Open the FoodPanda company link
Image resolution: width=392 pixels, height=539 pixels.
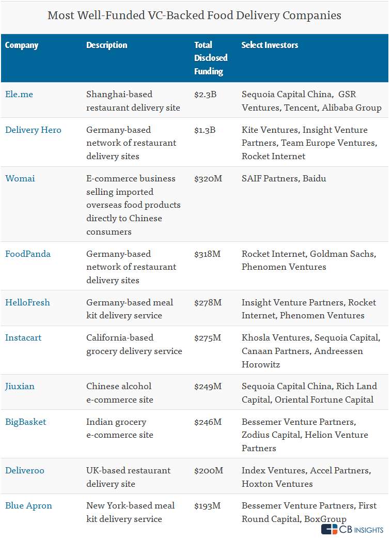pyautogui.click(x=28, y=254)
